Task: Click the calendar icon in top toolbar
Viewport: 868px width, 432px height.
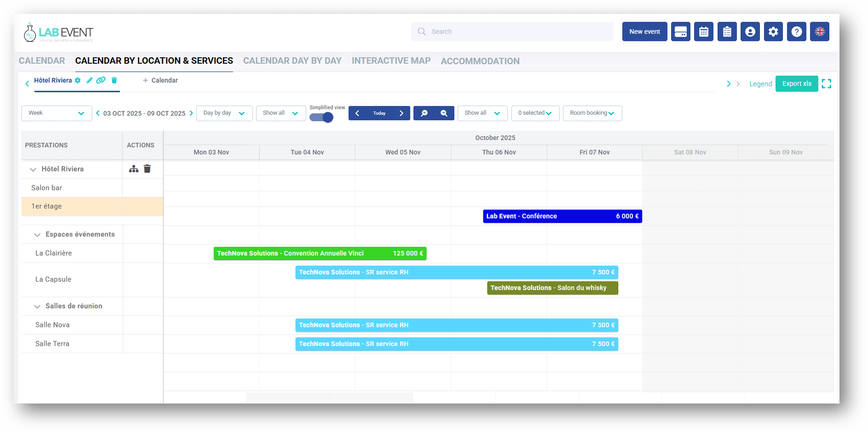Action: [x=704, y=32]
